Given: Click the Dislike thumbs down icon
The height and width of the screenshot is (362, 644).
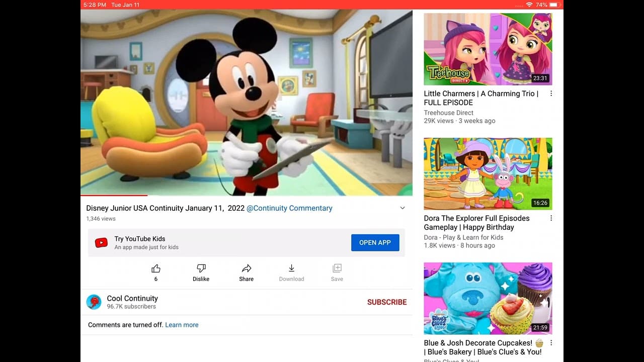Looking at the screenshot, I should click(x=201, y=268).
